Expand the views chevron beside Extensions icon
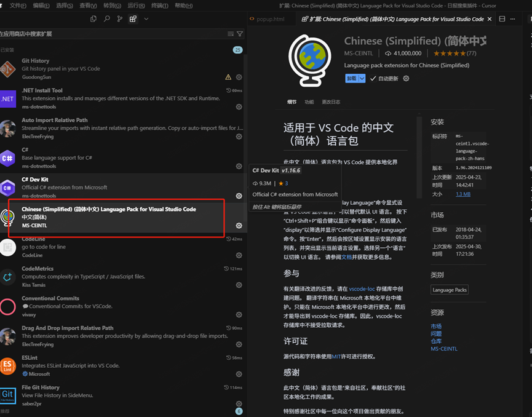Screen dimensions: 532x417 [146, 19]
